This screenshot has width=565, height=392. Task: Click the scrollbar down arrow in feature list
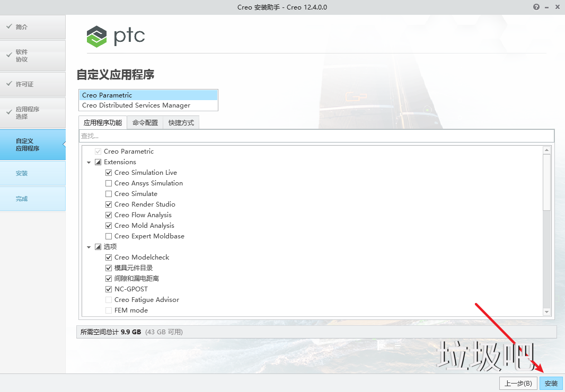pos(547,312)
